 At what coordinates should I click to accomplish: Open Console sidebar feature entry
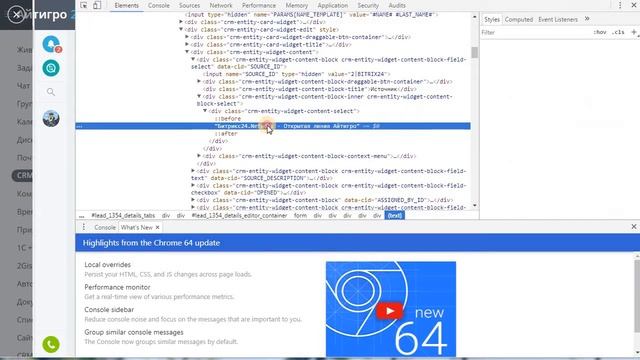(109, 309)
